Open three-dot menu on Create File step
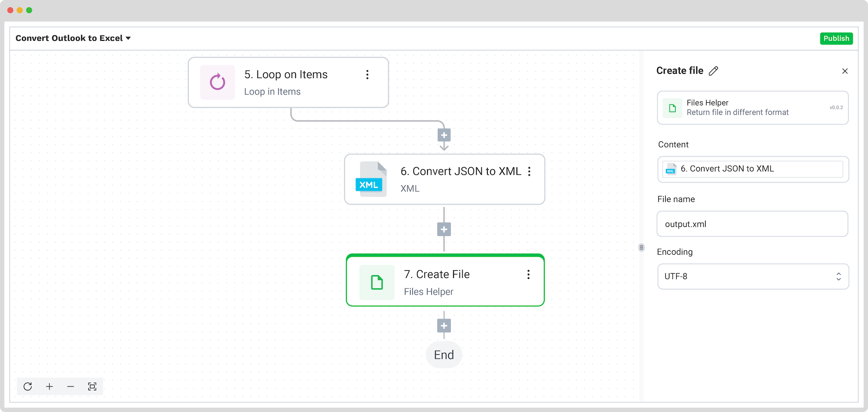 pyautogui.click(x=528, y=275)
